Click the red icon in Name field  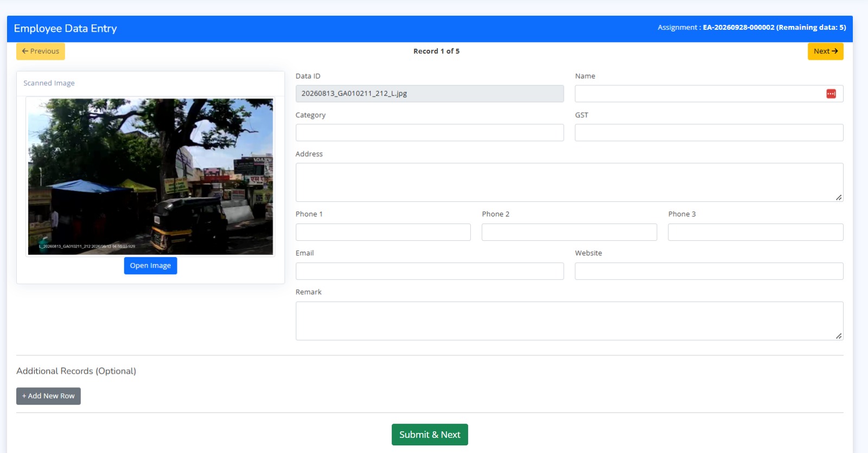[831, 94]
